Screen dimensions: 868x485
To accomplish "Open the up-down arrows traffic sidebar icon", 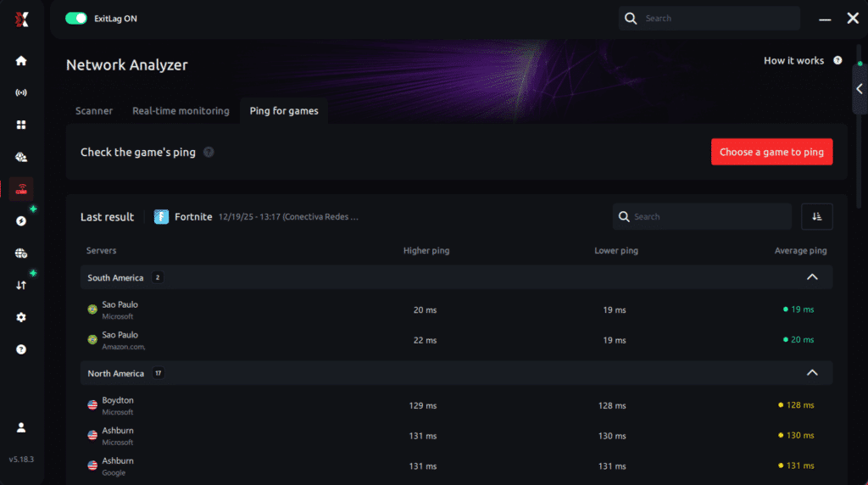I will 21,285.
